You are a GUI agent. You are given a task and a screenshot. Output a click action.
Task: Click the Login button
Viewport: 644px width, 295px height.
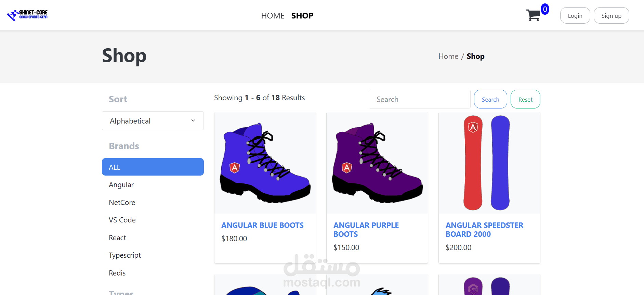(575, 16)
